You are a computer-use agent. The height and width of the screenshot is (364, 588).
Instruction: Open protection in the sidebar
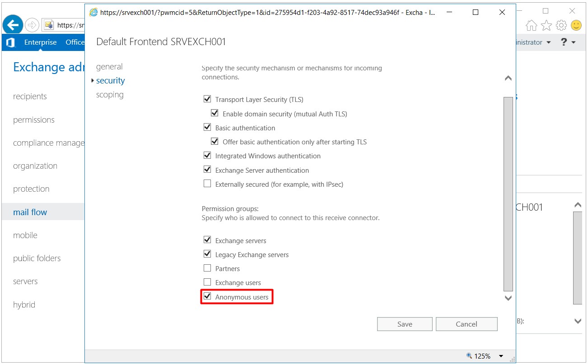pos(31,189)
